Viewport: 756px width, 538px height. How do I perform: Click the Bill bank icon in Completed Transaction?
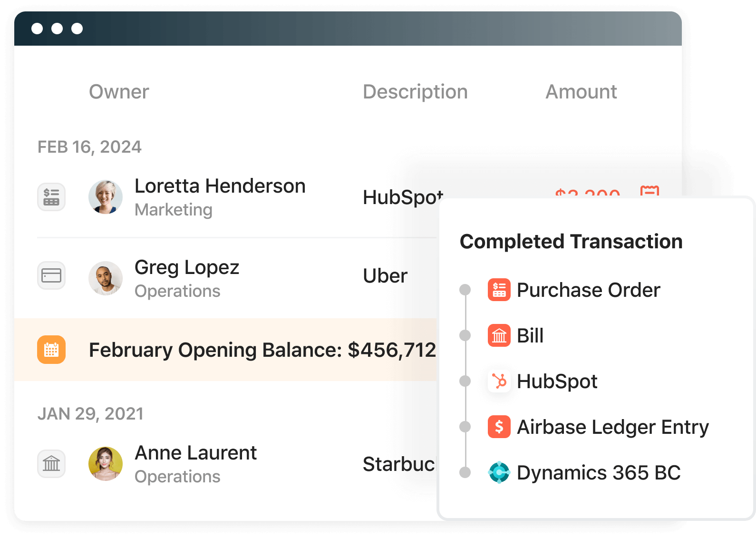(x=499, y=335)
